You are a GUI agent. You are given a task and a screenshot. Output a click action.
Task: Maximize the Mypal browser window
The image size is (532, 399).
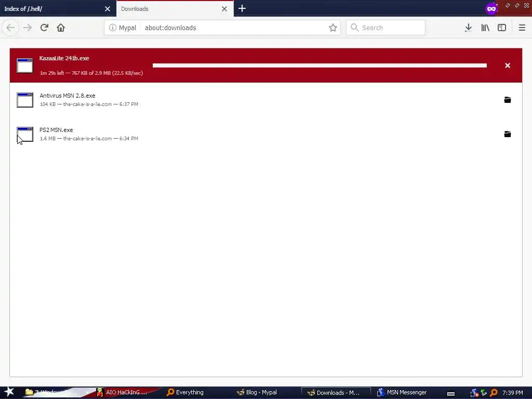(517, 5)
